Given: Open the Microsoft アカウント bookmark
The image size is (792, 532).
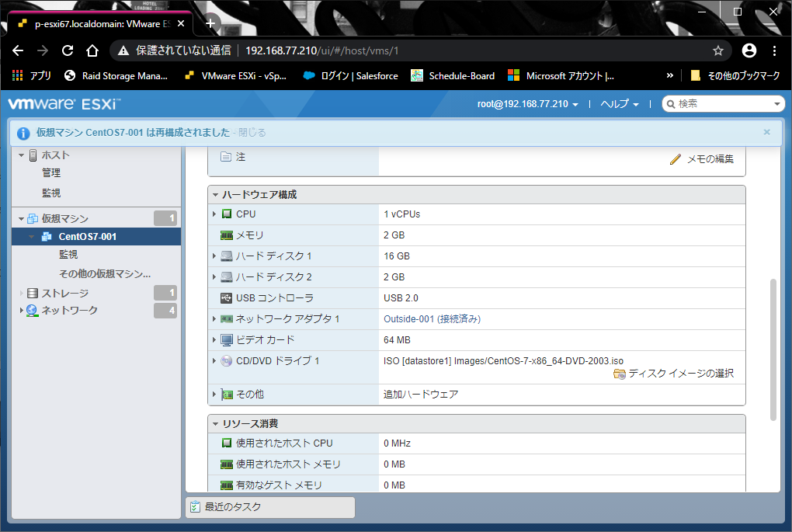Looking at the screenshot, I should pos(561,76).
